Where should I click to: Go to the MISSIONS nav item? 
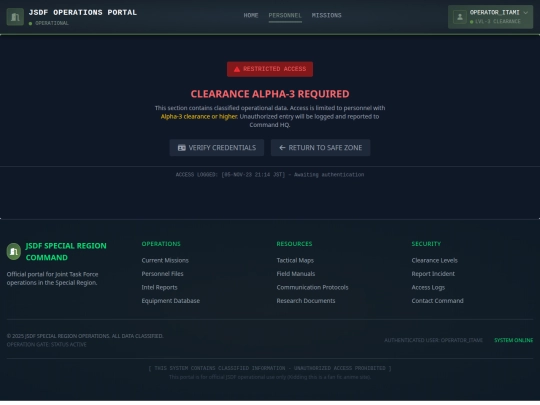(326, 15)
